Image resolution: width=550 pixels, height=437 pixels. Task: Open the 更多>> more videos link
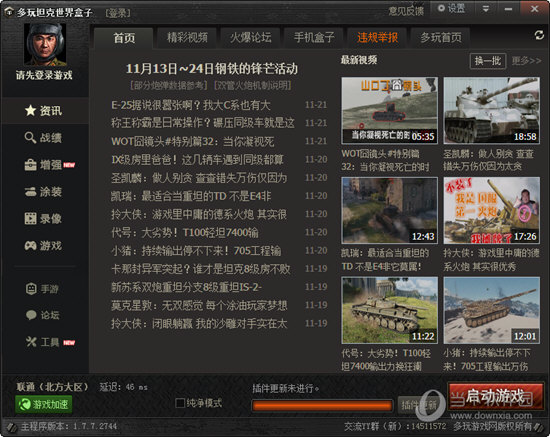point(526,61)
